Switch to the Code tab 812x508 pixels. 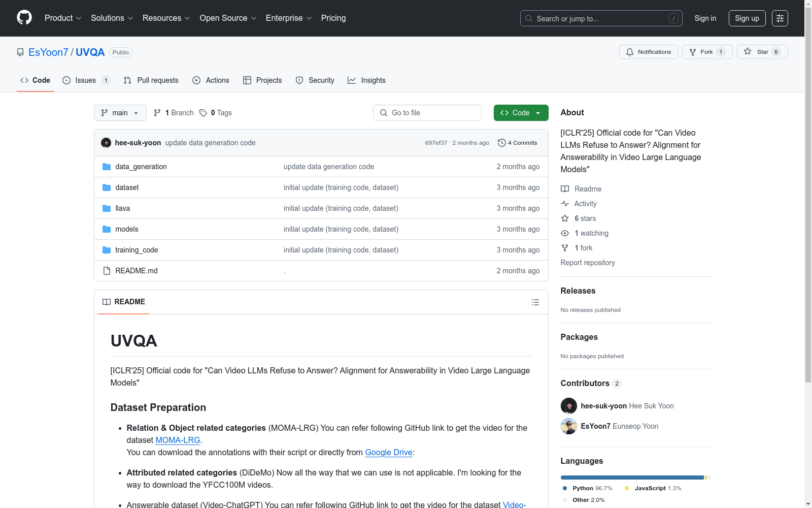pyautogui.click(x=36, y=80)
